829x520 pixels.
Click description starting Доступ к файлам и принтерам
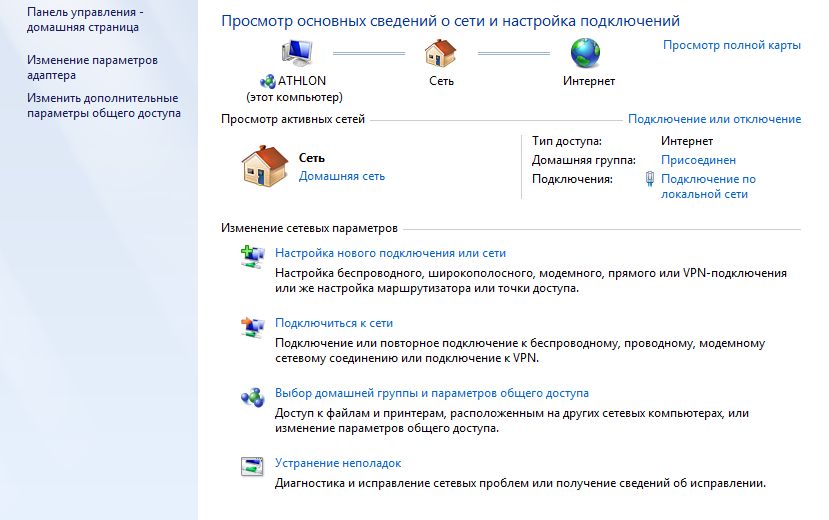point(512,421)
